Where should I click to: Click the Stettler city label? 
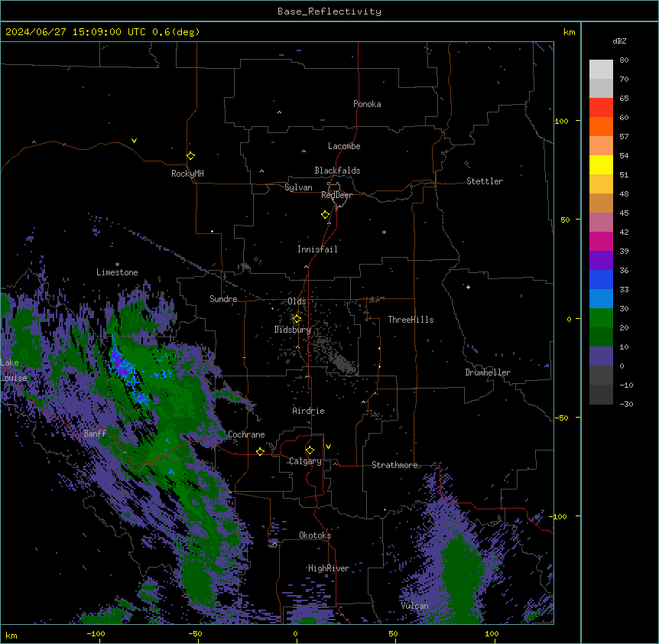pos(485,181)
